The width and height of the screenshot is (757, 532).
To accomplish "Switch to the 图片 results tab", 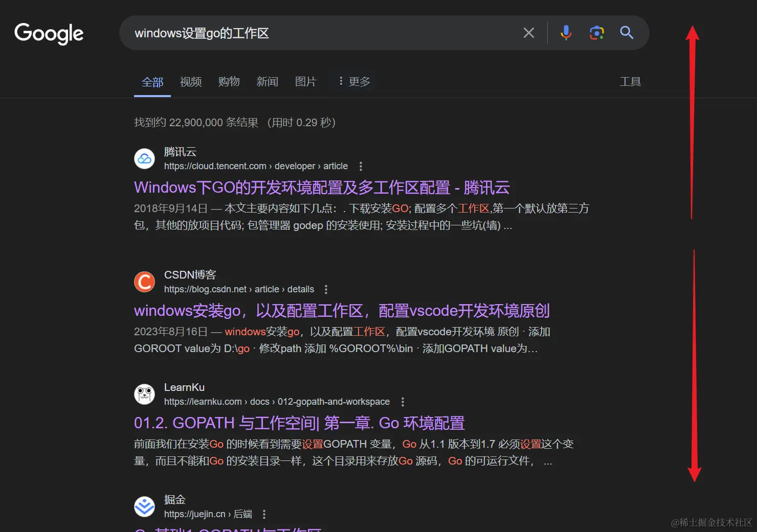I will coord(305,82).
